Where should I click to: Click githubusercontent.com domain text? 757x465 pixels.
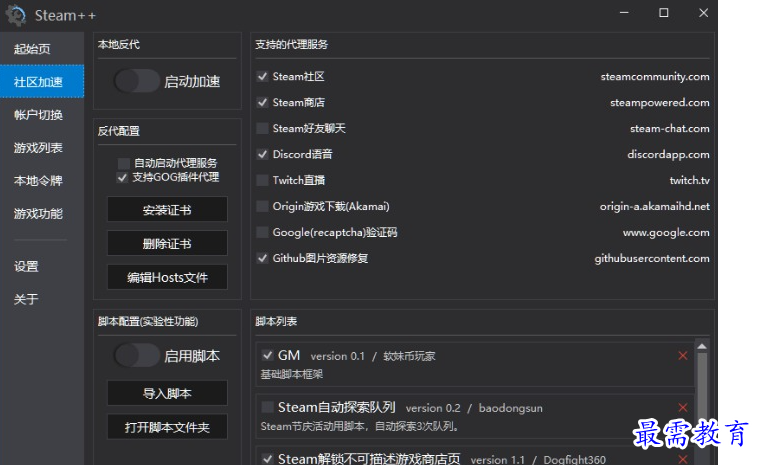pos(652,259)
